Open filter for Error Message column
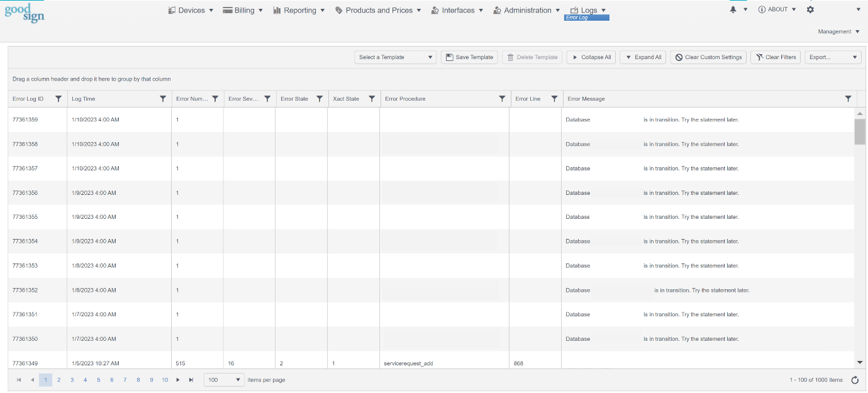This screenshot has height=393, width=868. (848, 99)
